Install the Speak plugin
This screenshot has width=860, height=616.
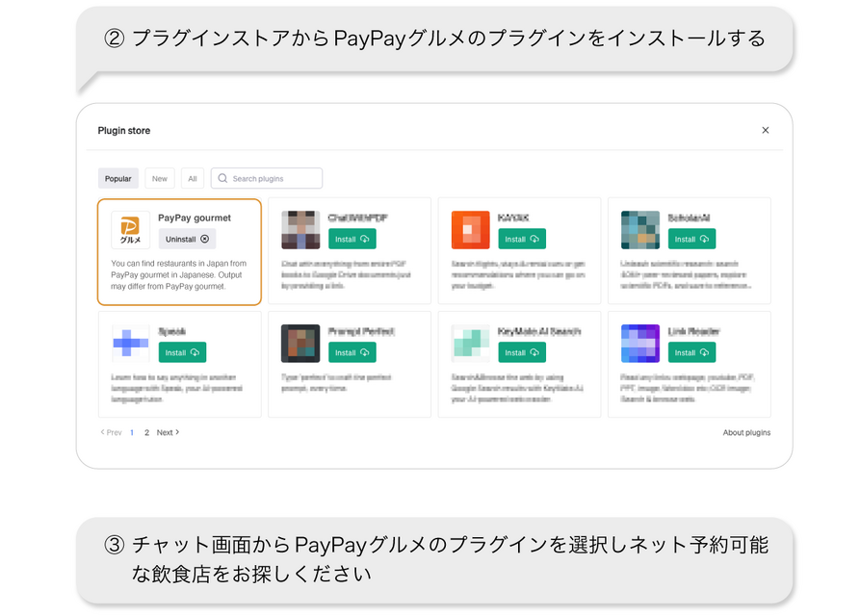(x=182, y=352)
